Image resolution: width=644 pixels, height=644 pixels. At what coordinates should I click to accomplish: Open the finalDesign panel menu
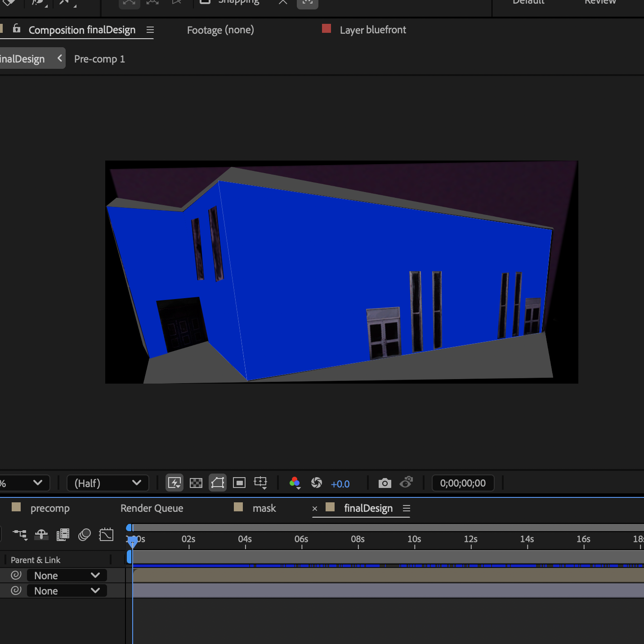(x=407, y=508)
